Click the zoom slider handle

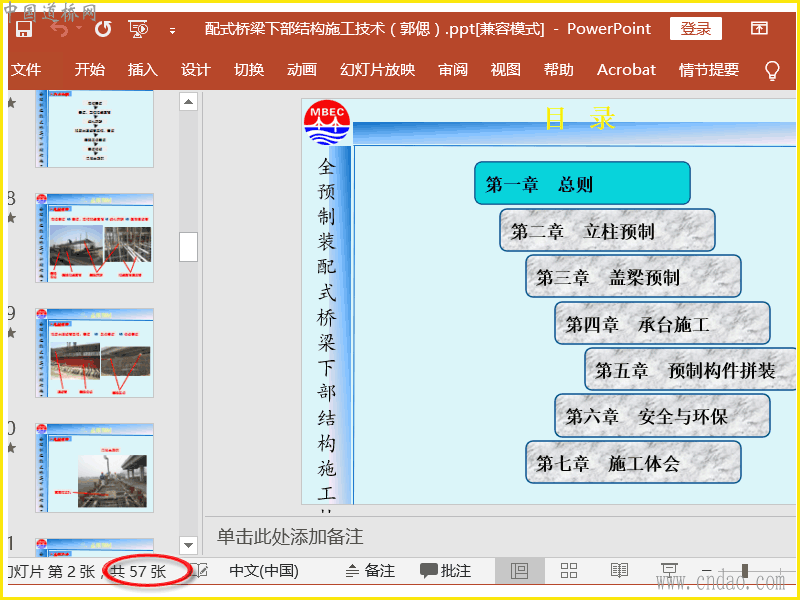click(x=745, y=570)
